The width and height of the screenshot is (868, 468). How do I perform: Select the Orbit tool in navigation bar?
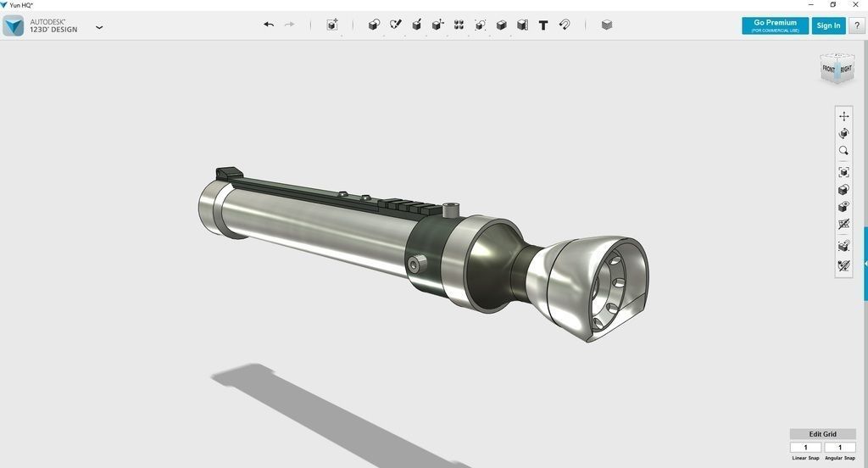click(843, 133)
